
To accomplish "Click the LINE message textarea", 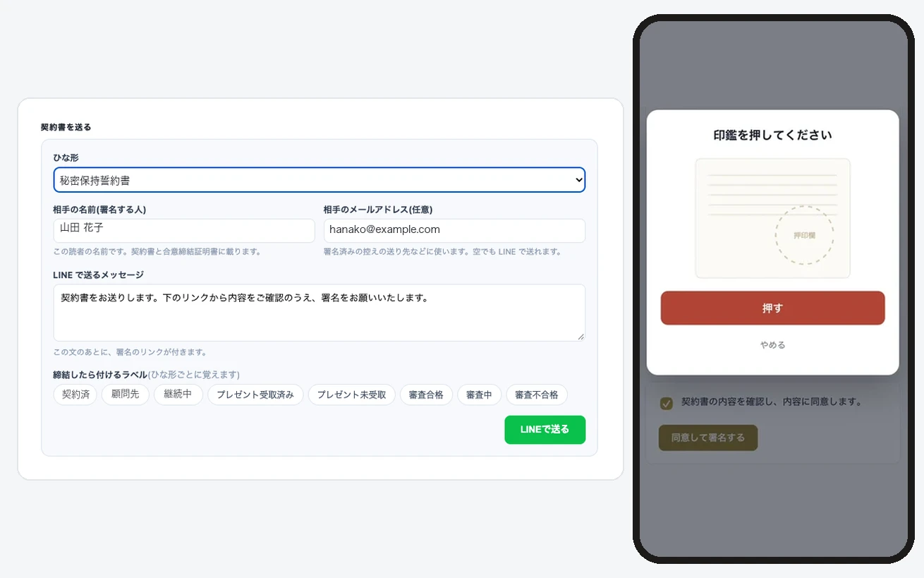I will (x=319, y=313).
